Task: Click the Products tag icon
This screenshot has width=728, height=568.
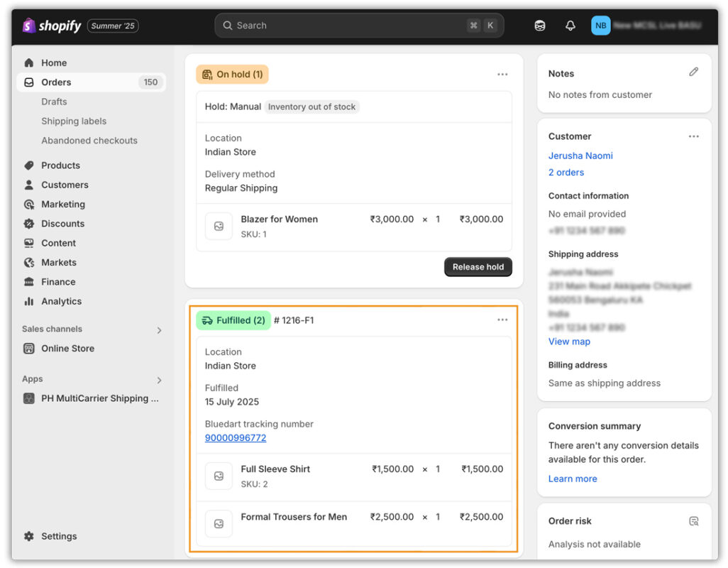Action: [29, 165]
